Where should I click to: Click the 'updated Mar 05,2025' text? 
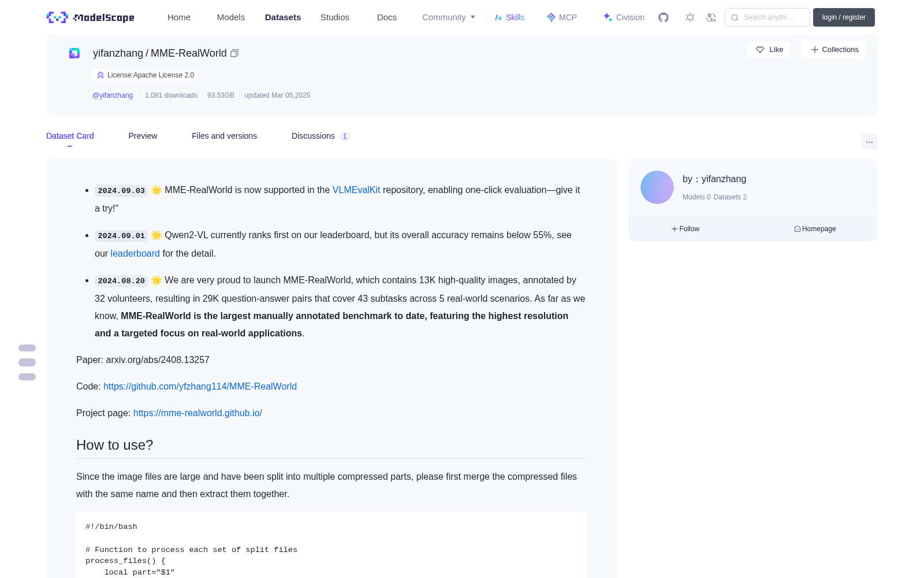click(x=277, y=95)
